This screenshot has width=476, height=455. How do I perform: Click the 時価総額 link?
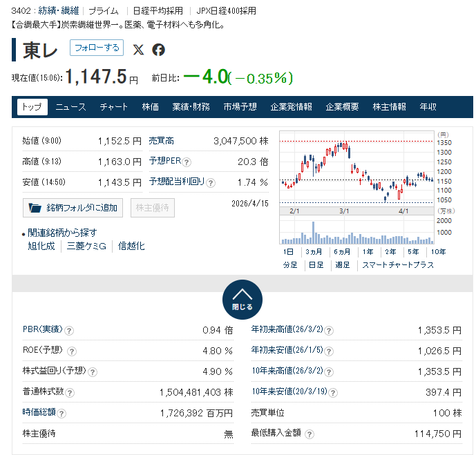click(39, 412)
